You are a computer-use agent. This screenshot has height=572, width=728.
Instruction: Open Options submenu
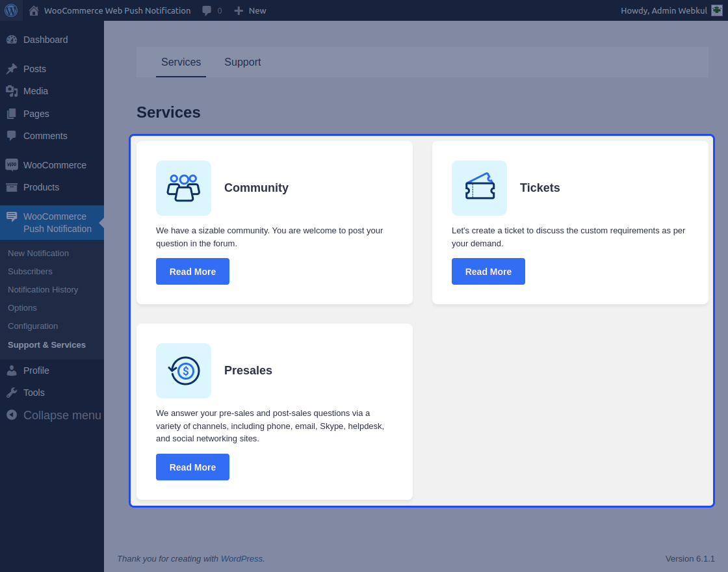(x=22, y=308)
